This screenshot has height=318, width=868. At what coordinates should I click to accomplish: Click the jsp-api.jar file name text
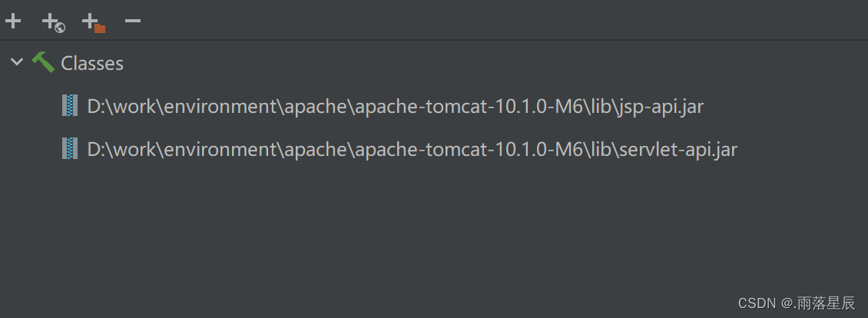pos(661,106)
